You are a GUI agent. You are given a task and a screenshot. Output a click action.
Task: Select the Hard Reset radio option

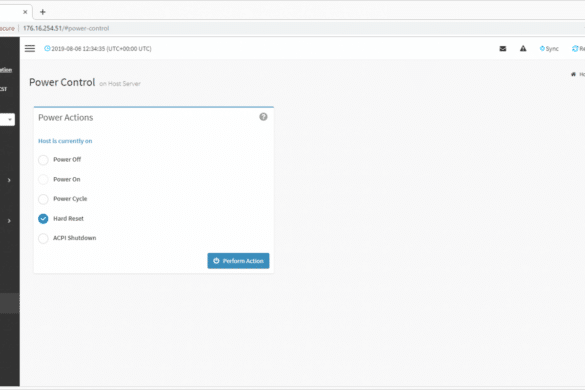click(43, 219)
